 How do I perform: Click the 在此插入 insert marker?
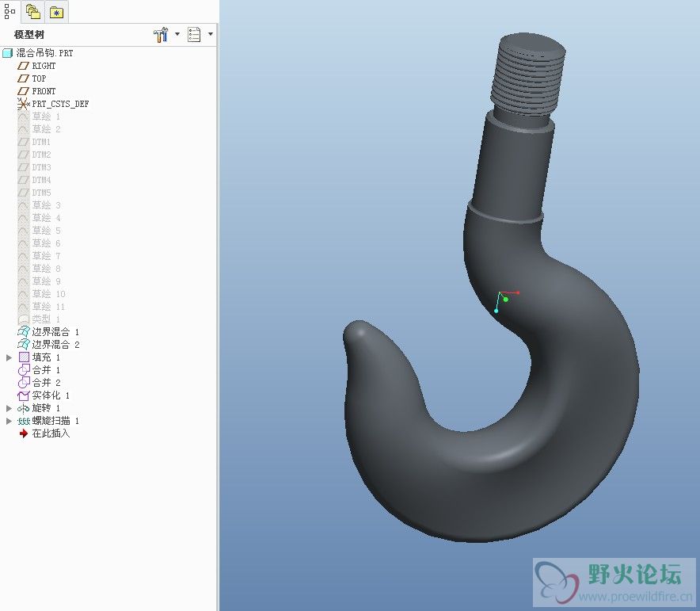(51, 433)
